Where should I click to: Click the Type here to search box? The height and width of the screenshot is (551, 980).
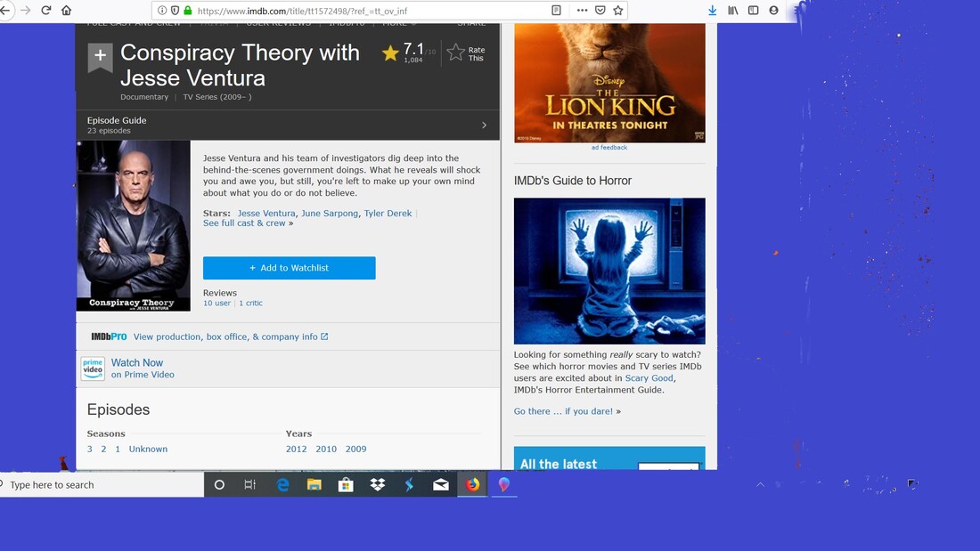pyautogui.click(x=102, y=485)
